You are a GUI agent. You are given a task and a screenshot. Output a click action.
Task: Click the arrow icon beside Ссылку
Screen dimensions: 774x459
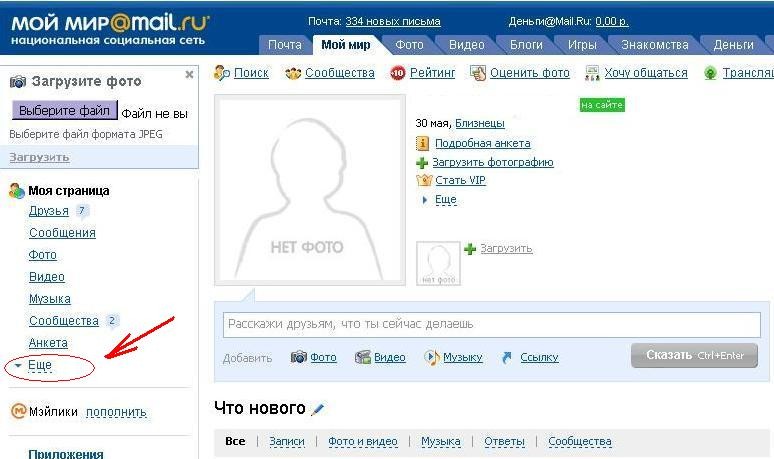[507, 357]
